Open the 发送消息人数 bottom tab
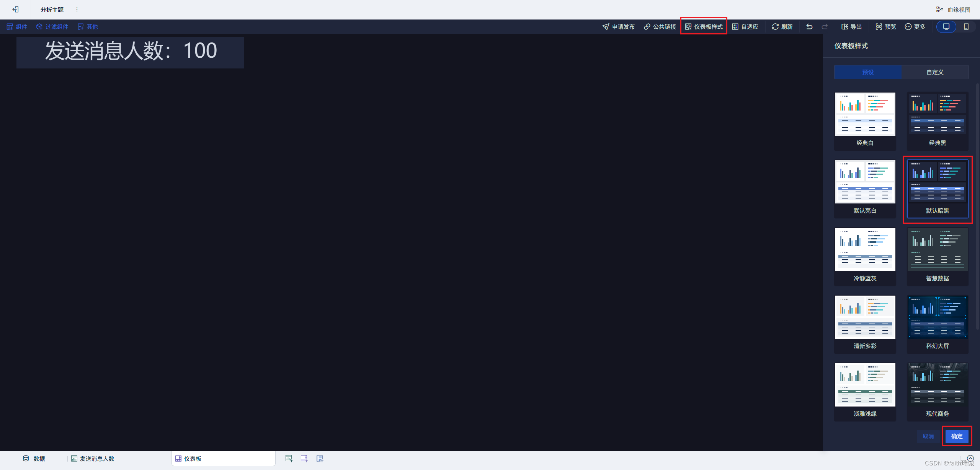 (93, 459)
